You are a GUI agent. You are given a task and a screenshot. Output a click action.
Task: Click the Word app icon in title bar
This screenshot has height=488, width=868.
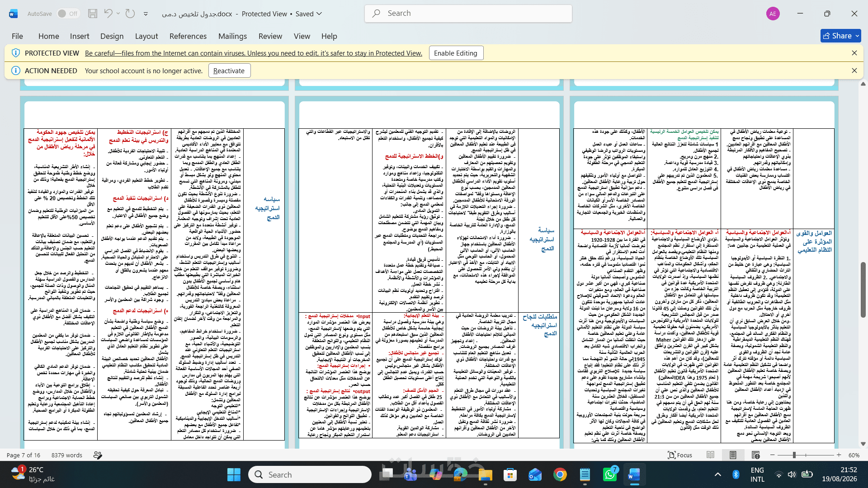click(13, 14)
